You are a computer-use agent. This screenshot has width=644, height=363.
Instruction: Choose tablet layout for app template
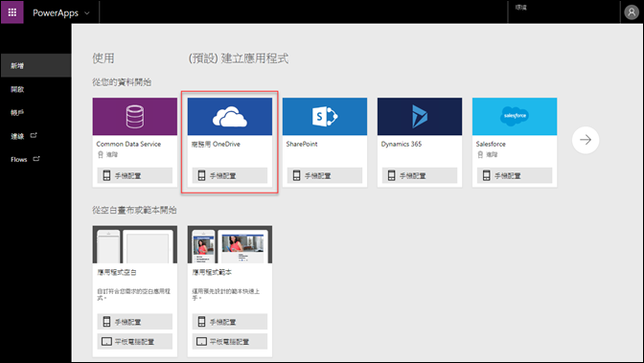[x=230, y=341]
